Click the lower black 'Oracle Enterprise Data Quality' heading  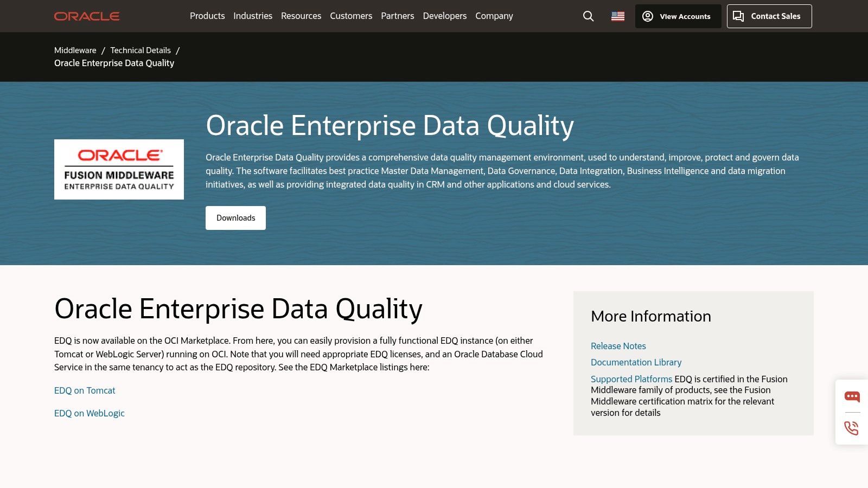(x=238, y=309)
